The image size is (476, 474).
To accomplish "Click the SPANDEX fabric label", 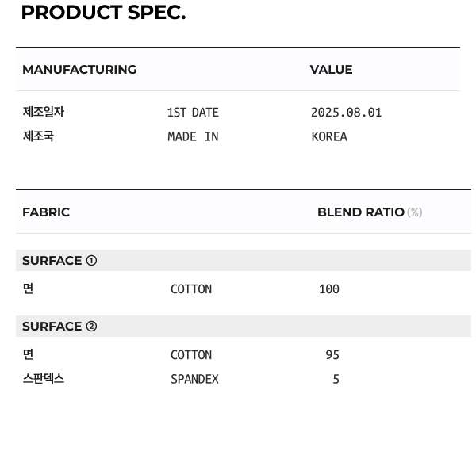I will coord(194,380).
